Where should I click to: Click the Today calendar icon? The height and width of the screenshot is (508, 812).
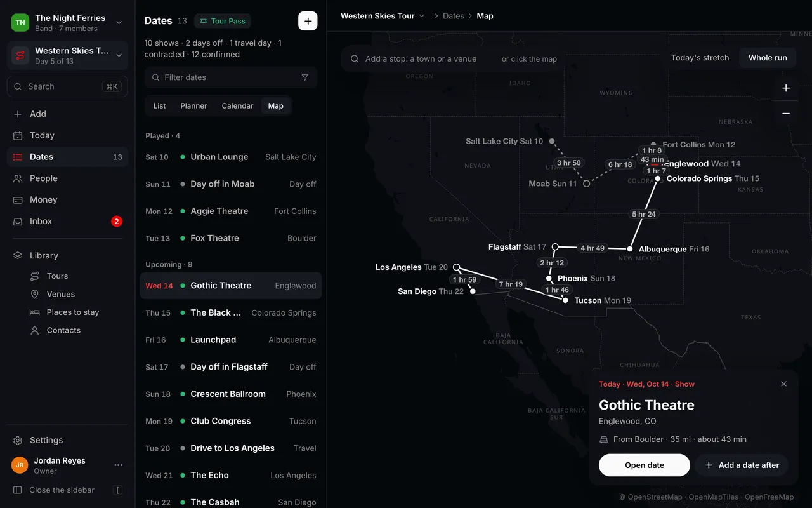click(x=18, y=135)
